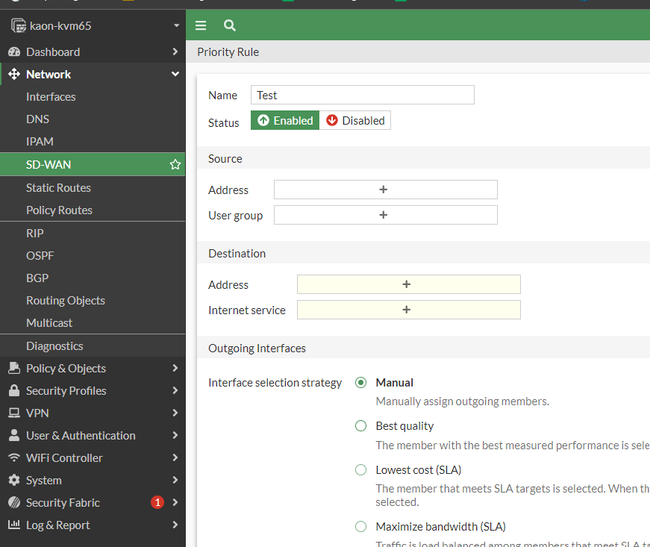Viewport: 650px width, 547px height.
Task: Open Static Routes in the sidebar
Action: tap(58, 188)
